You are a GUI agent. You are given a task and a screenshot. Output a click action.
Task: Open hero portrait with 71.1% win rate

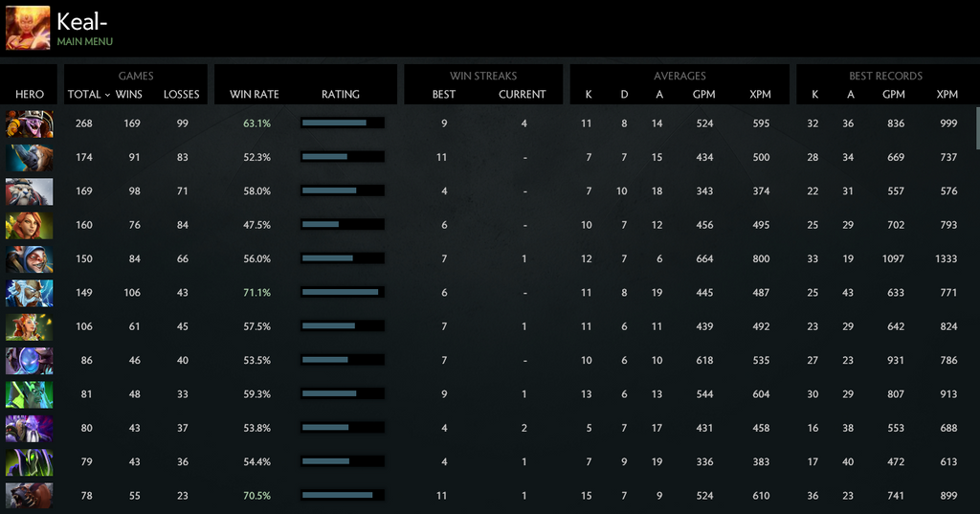30,293
